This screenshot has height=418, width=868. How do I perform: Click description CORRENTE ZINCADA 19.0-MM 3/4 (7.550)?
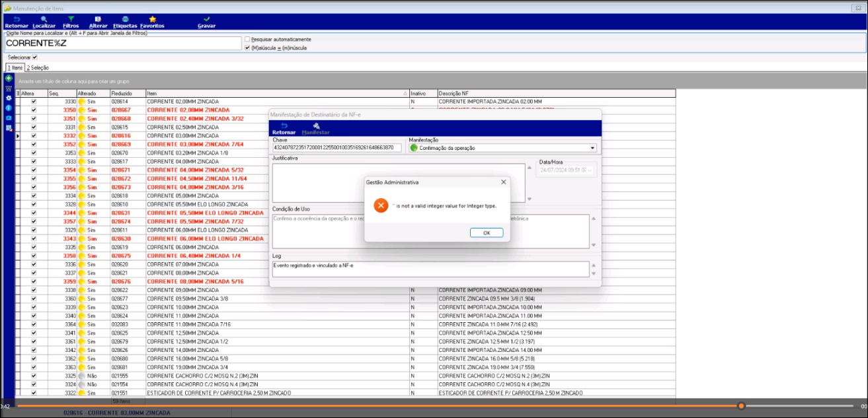[x=489, y=367]
